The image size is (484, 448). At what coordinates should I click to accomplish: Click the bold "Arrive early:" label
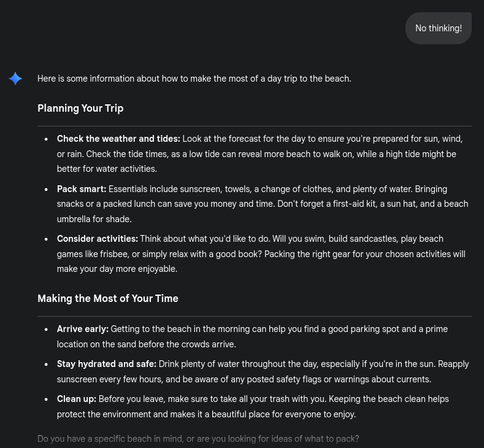tap(83, 329)
